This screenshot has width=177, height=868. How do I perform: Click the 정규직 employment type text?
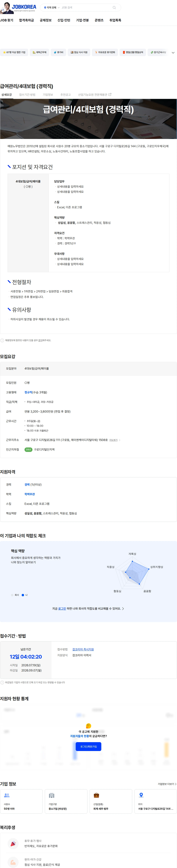28,392
